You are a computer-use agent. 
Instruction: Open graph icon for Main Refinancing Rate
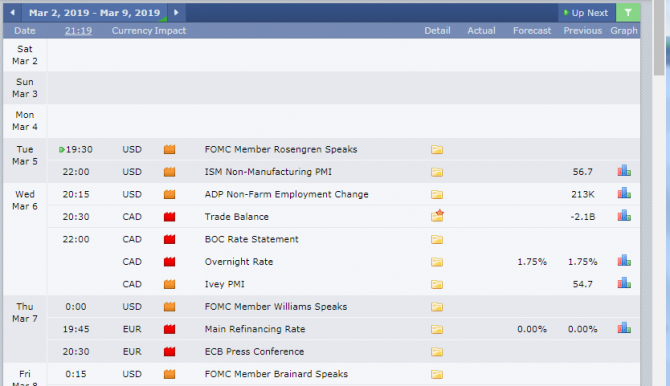point(624,328)
